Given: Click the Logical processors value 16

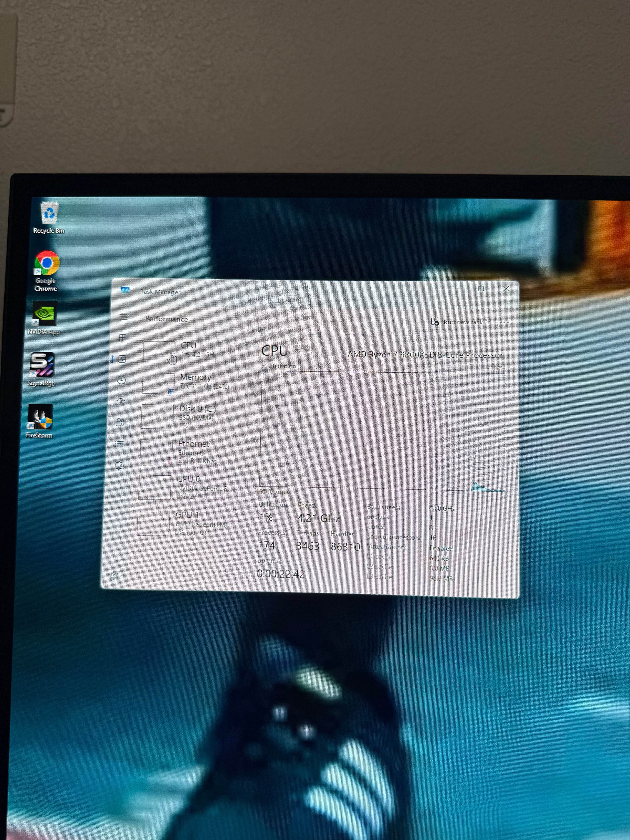Looking at the screenshot, I should tap(433, 538).
